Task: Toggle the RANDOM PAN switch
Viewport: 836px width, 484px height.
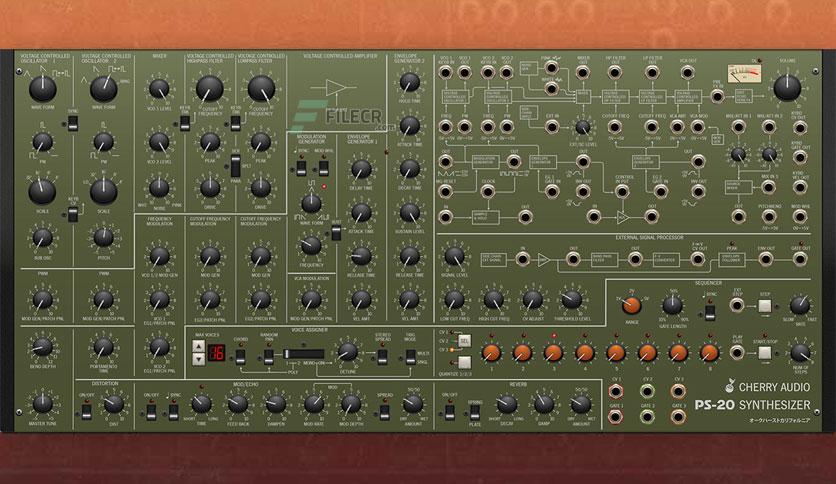Action: (x=269, y=357)
